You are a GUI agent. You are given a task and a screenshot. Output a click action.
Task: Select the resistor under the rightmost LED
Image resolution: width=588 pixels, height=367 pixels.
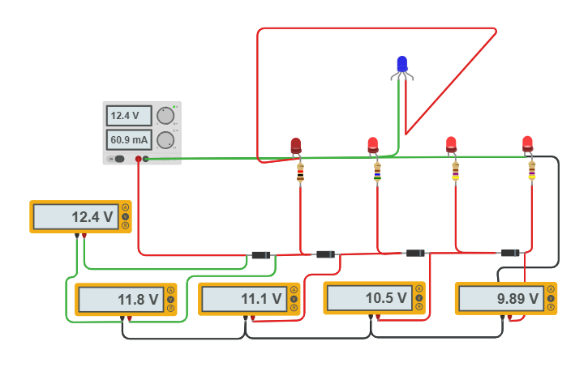click(x=532, y=171)
